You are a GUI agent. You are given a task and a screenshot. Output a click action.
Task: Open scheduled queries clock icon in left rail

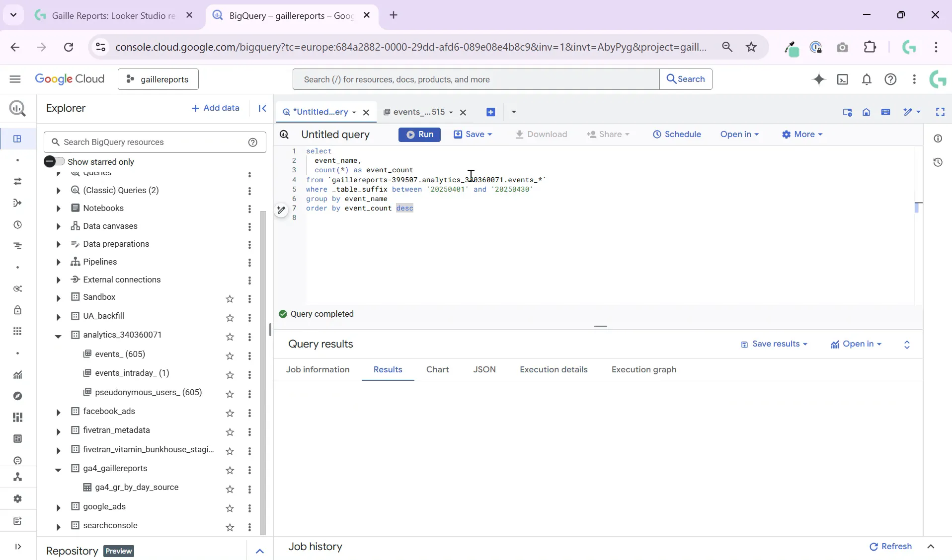[17, 224]
